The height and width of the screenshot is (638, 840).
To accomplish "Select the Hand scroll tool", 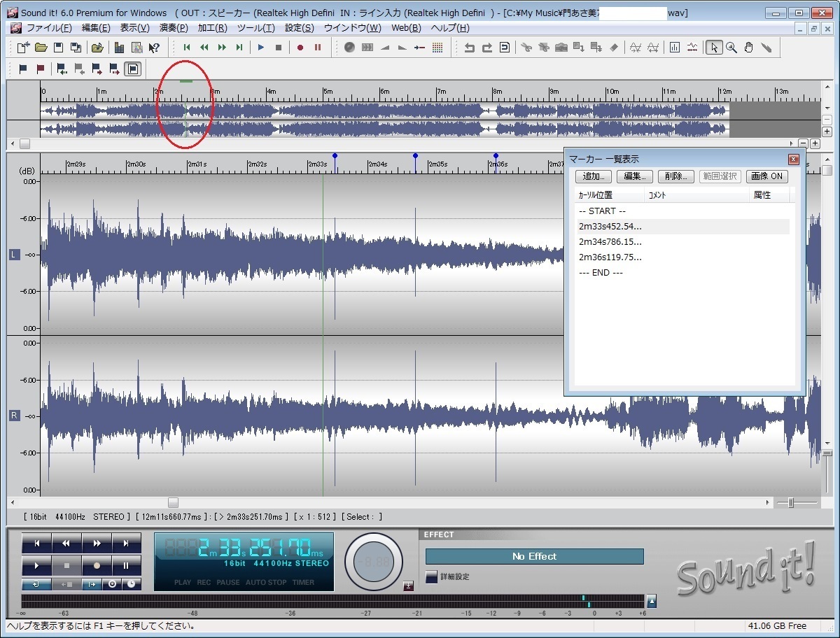I will tap(749, 48).
